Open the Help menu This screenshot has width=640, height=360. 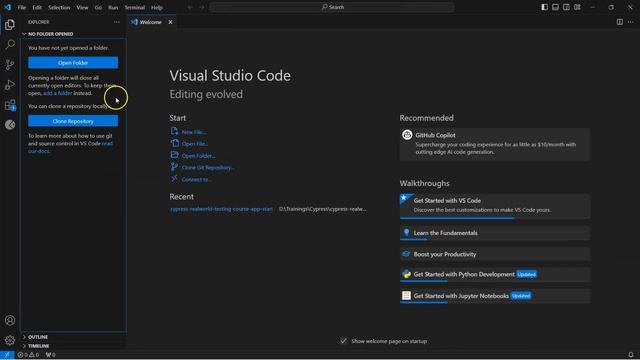tap(157, 7)
